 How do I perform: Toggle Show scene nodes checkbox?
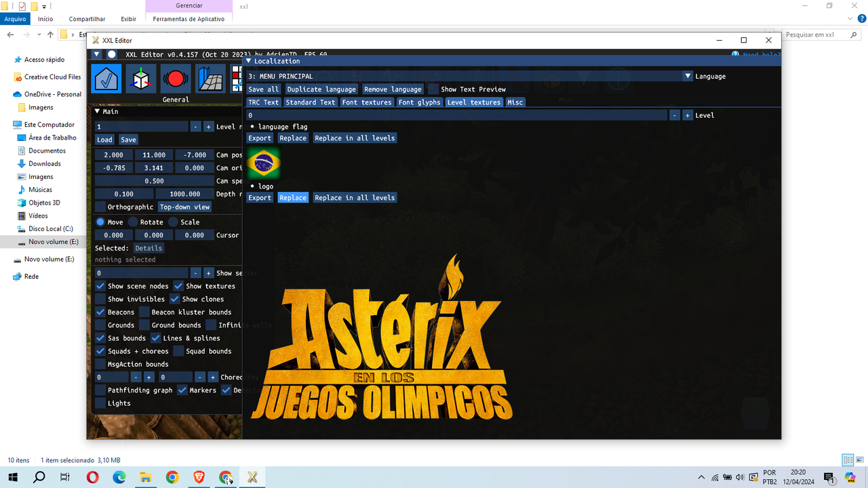coord(100,286)
